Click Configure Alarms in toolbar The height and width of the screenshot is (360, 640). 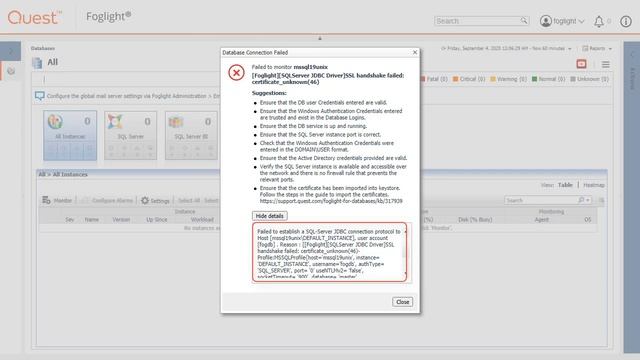108,200
